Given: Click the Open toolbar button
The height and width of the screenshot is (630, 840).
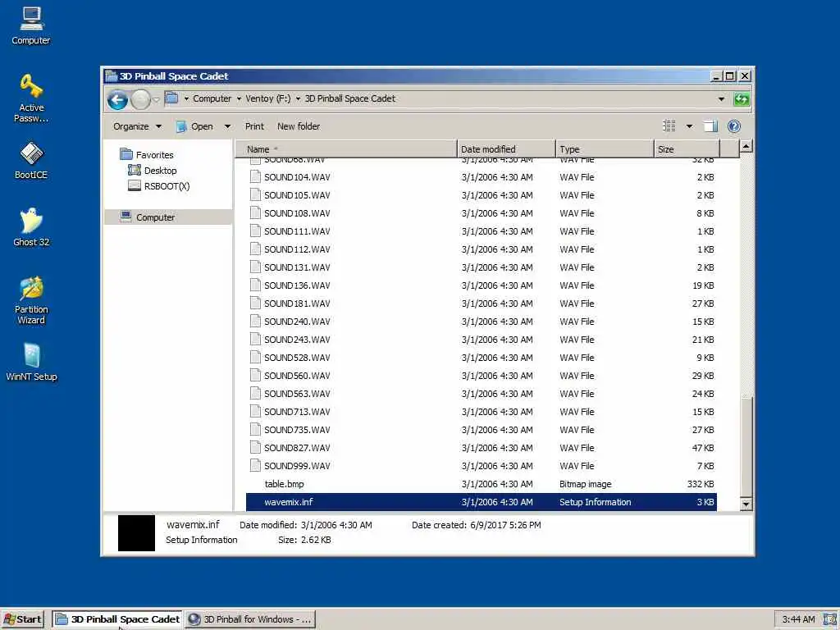Looking at the screenshot, I should tap(195, 126).
